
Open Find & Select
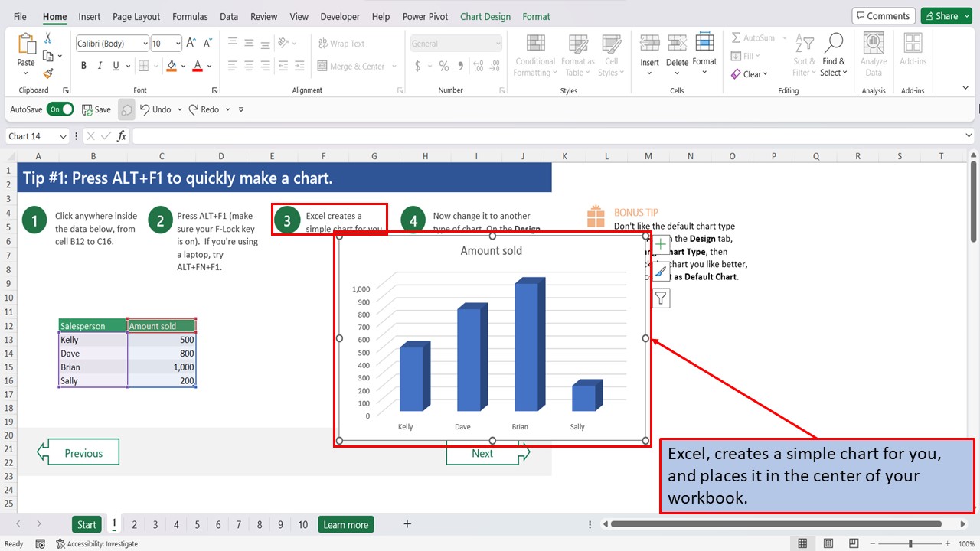(833, 54)
